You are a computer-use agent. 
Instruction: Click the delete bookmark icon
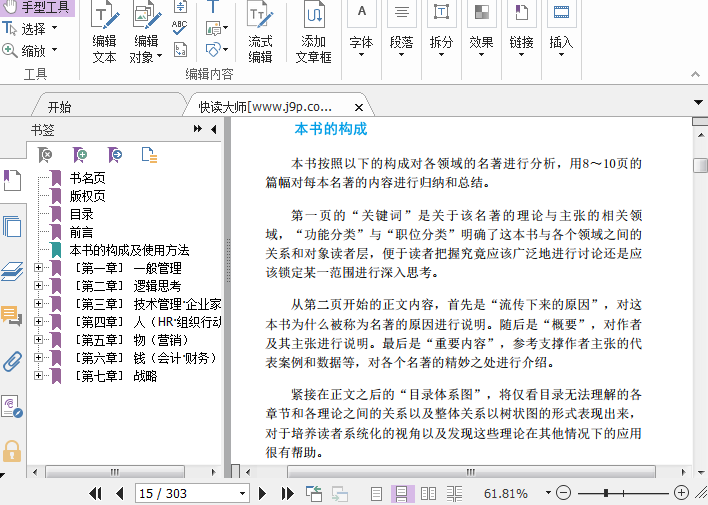(x=45, y=155)
